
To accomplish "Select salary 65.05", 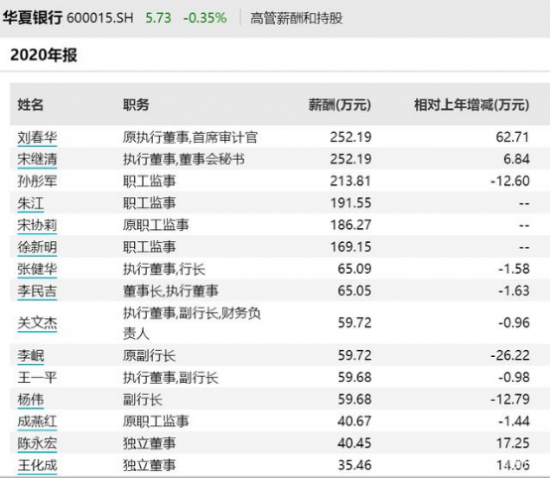I will [x=355, y=291].
